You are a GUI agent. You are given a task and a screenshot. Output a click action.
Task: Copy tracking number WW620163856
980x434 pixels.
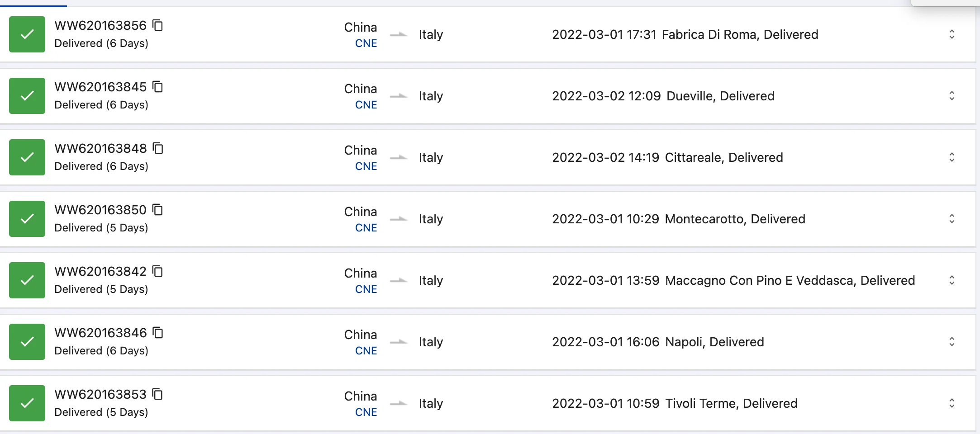coord(157,25)
